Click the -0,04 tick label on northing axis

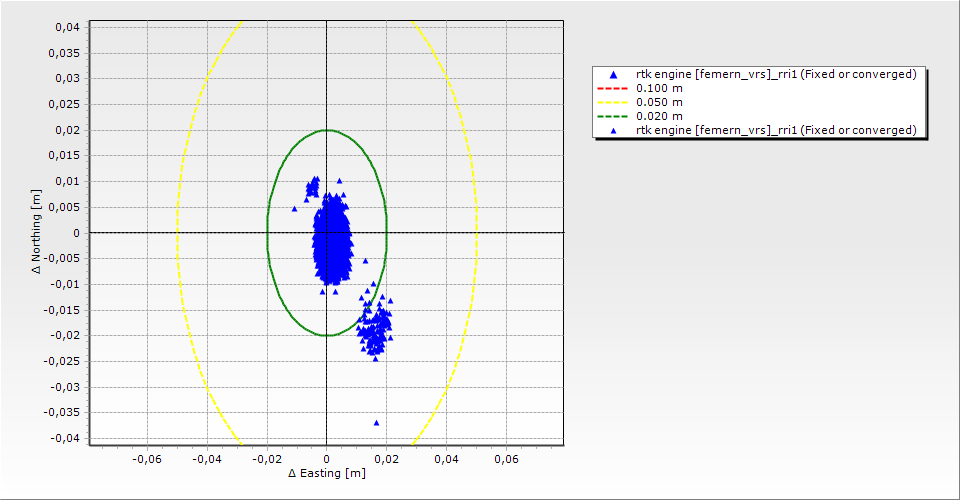[65, 438]
